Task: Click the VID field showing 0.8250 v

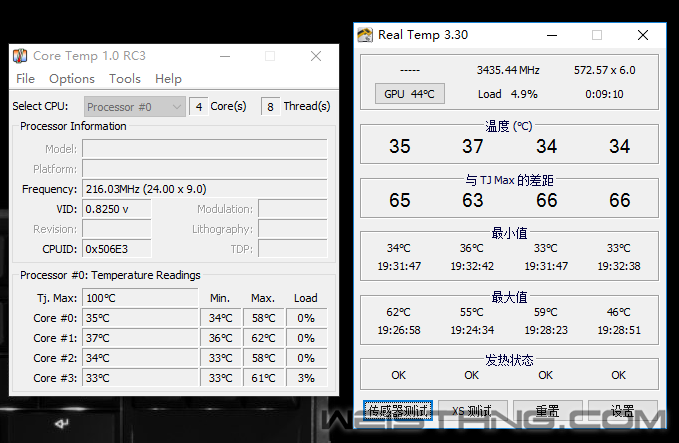Action: point(117,209)
